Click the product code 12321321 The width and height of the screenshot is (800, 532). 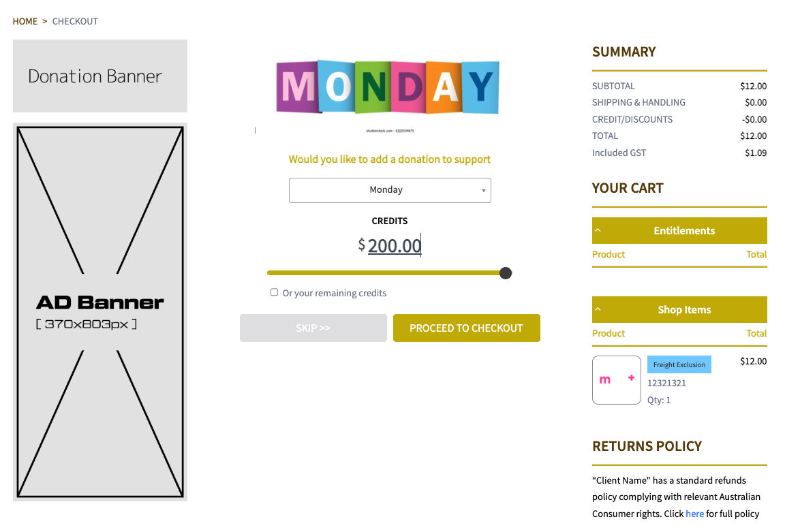(x=666, y=383)
